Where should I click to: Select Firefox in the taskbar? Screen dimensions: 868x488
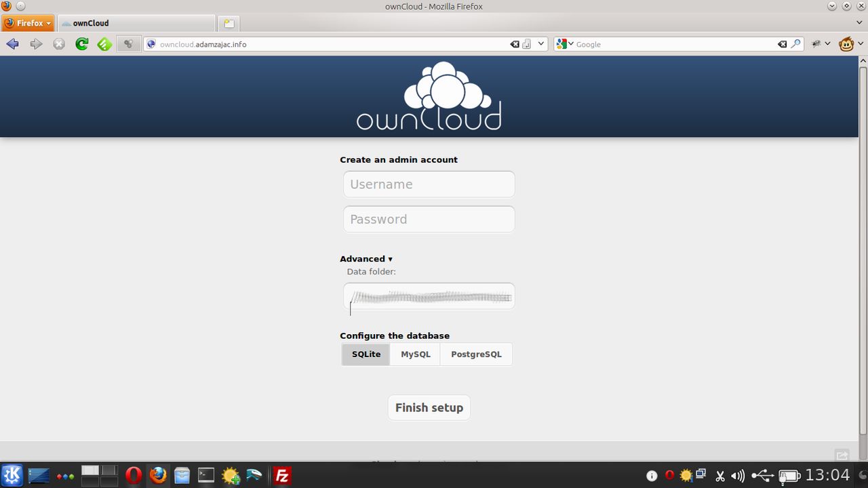click(158, 475)
